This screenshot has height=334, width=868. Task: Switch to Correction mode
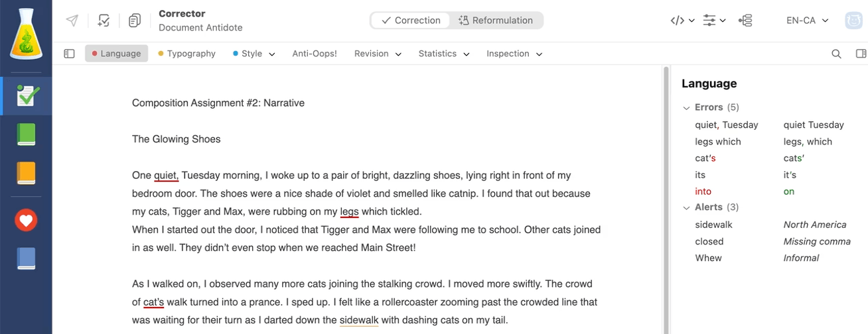(411, 21)
